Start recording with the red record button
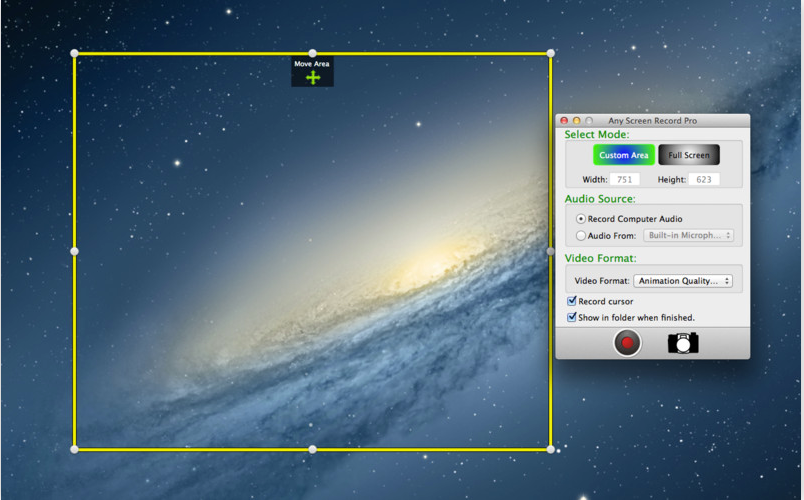The width and height of the screenshot is (804, 500). click(627, 343)
